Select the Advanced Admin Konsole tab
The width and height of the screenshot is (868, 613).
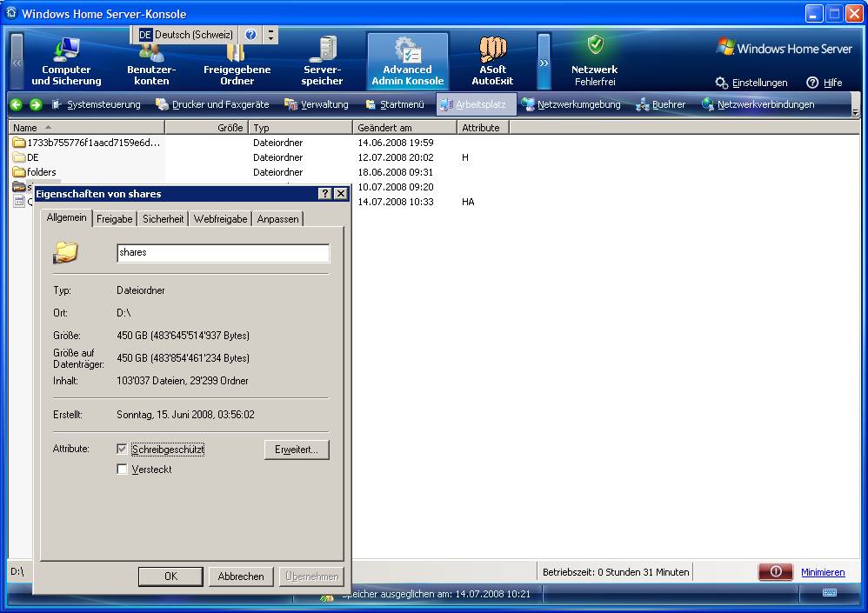(407, 61)
